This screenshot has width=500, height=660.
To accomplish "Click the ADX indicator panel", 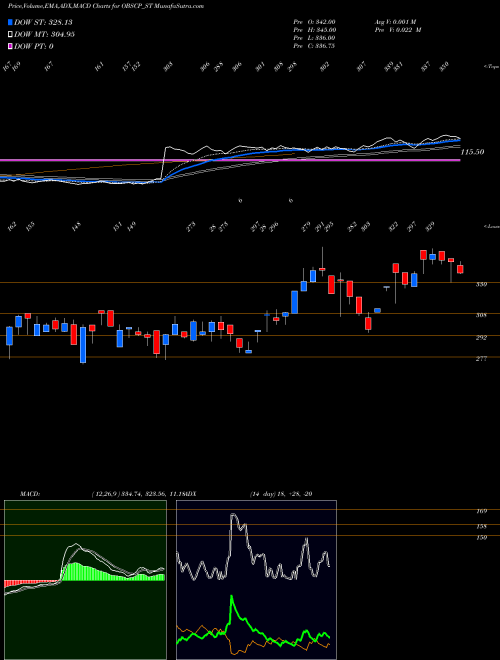I will (256, 580).
